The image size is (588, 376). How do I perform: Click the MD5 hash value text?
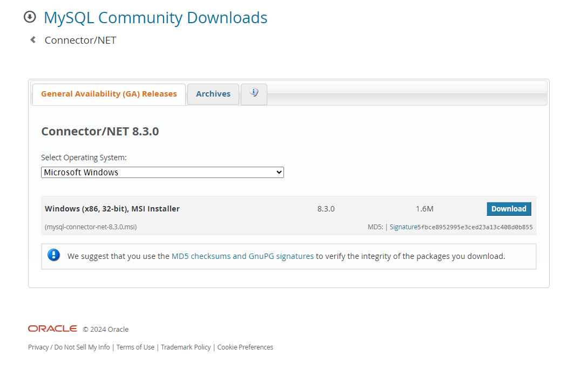(475, 227)
